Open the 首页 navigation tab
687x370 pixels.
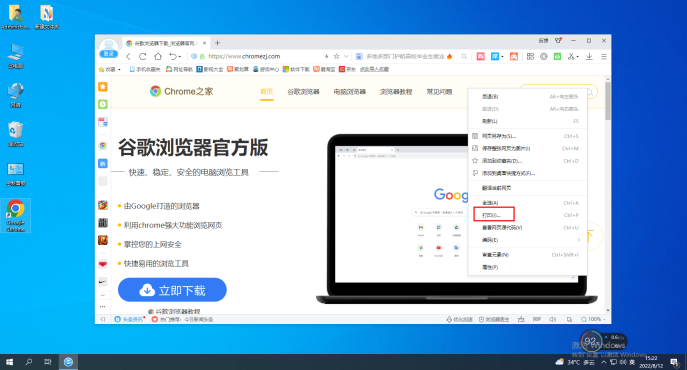(x=266, y=92)
